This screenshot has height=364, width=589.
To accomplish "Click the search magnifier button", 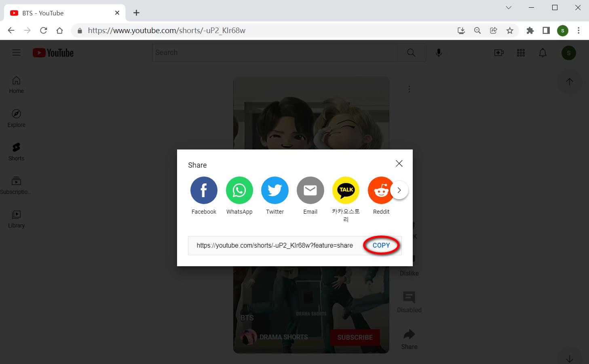I will 411,53.
